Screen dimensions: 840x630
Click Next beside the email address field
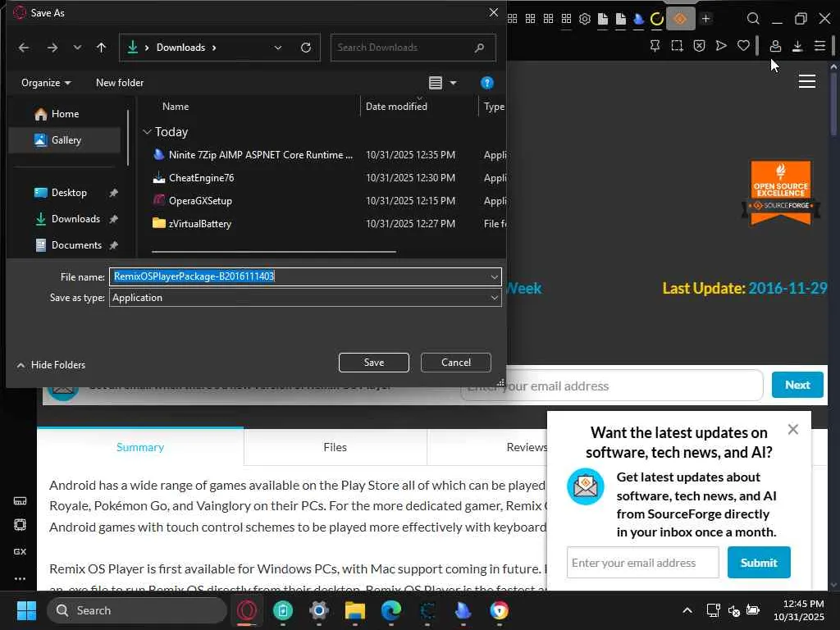pos(797,386)
